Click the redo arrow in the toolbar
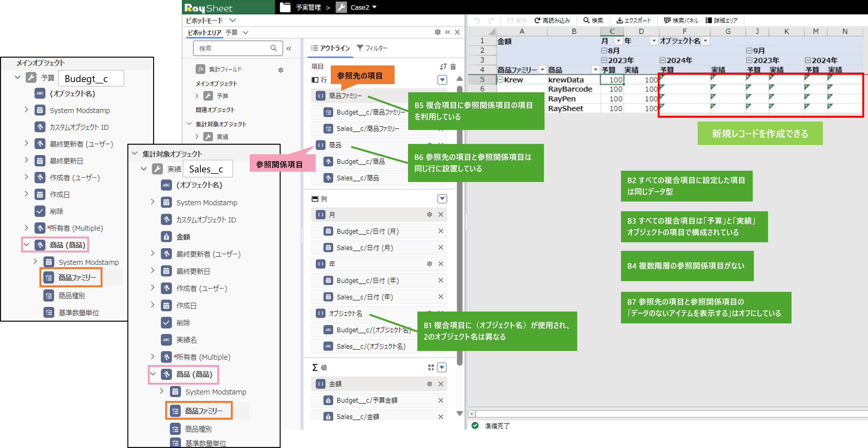The height and width of the screenshot is (448, 868). 491,21
